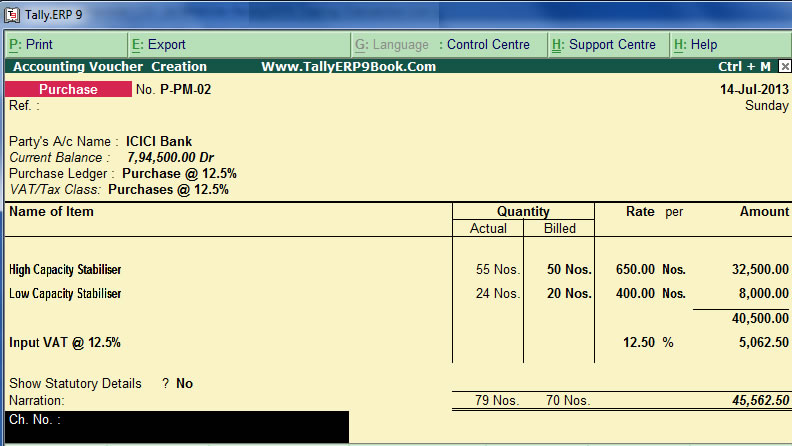
Task: Click current balance 7,94,500.00 Dr
Action: 170,158
